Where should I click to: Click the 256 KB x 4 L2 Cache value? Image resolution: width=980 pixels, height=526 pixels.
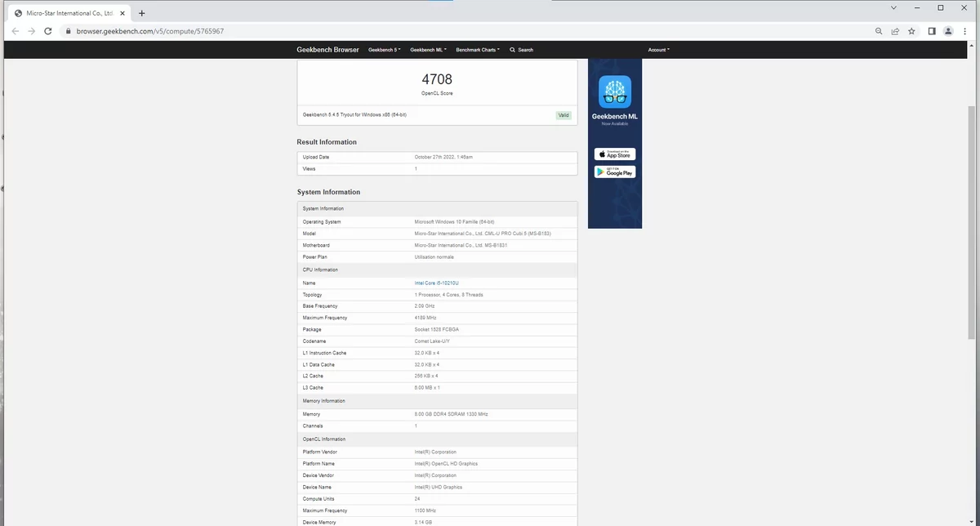(426, 376)
